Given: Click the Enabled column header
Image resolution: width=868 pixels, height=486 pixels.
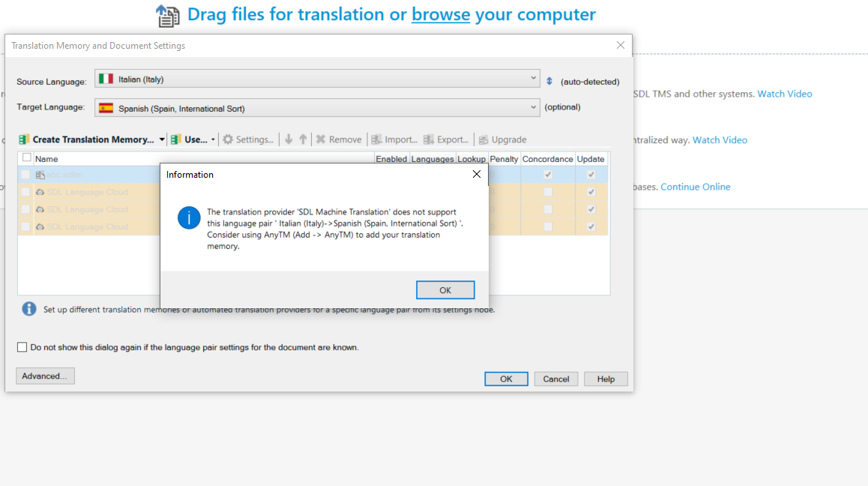Looking at the screenshot, I should [391, 159].
